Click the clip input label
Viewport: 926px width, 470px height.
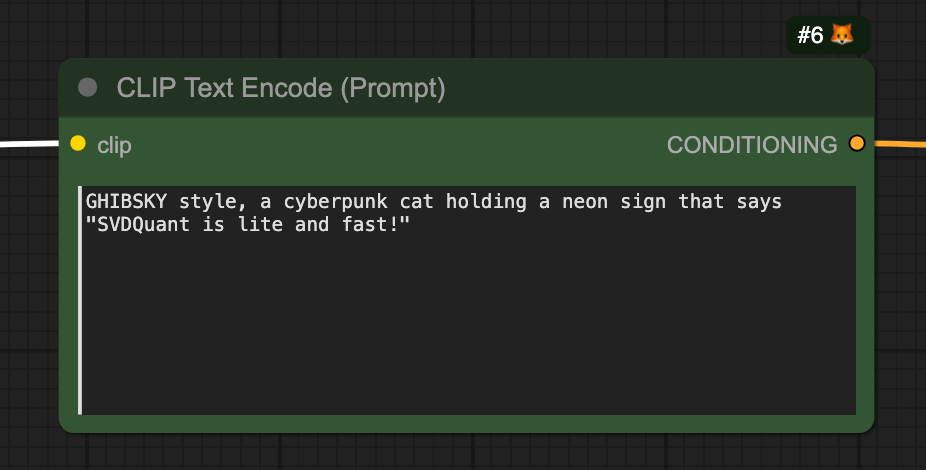click(x=114, y=145)
